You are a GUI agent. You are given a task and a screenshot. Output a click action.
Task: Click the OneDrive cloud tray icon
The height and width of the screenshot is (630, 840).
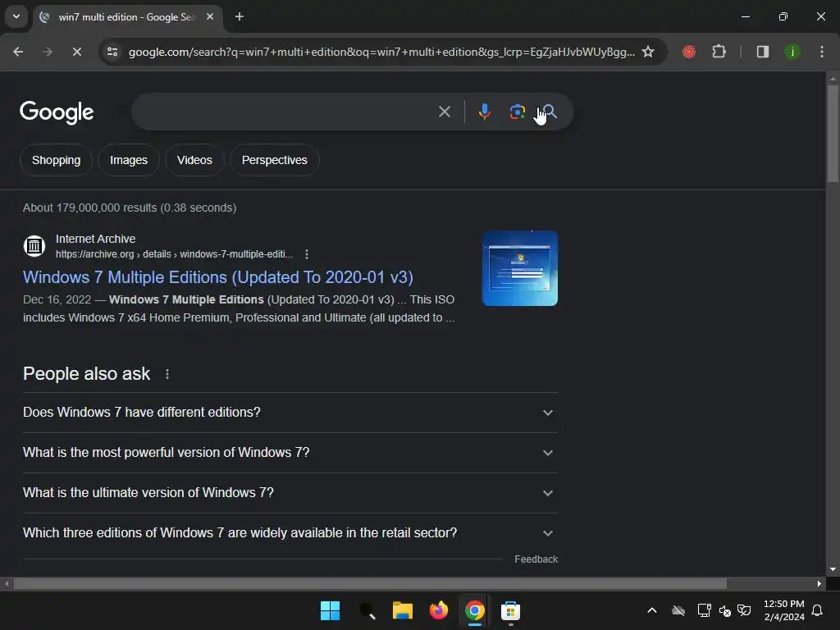click(678, 610)
